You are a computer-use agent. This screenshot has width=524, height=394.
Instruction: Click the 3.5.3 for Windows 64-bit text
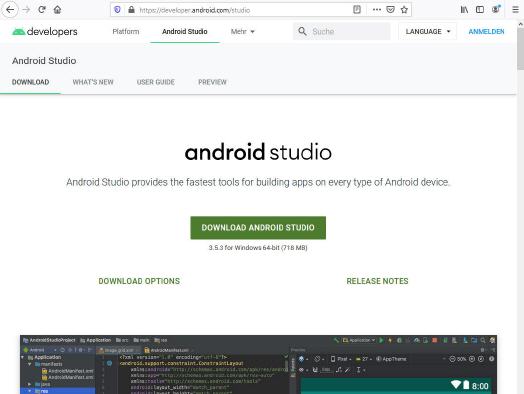[258, 248]
